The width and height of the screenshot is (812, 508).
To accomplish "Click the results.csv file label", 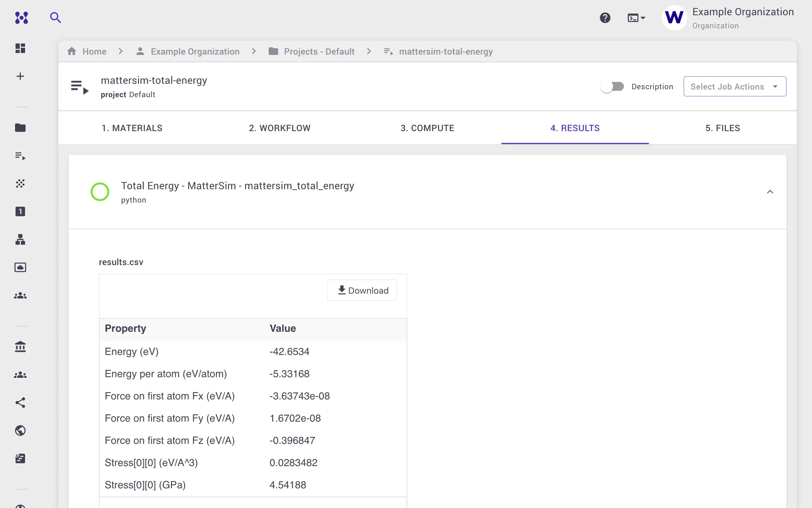I will coord(121,262).
